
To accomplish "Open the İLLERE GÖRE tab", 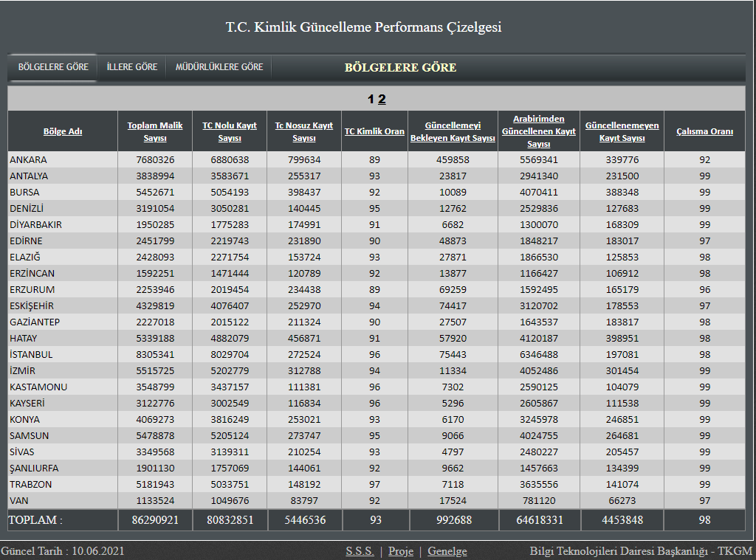I will pos(132,67).
